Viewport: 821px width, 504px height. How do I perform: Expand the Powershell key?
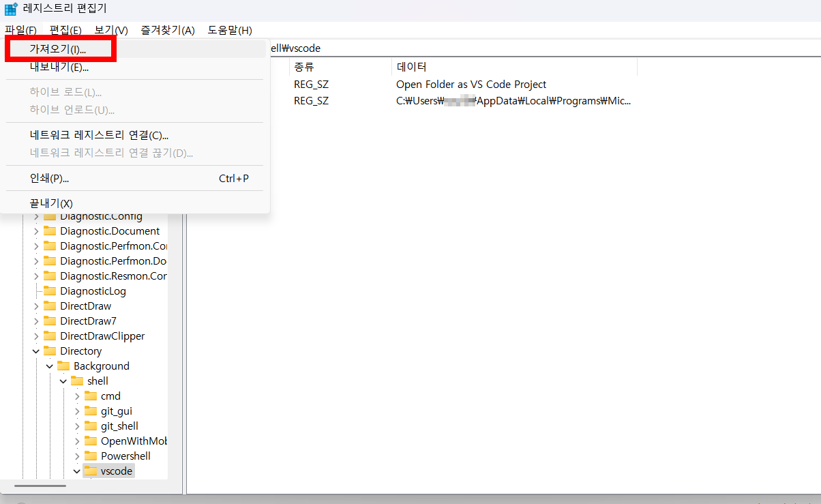coord(77,456)
